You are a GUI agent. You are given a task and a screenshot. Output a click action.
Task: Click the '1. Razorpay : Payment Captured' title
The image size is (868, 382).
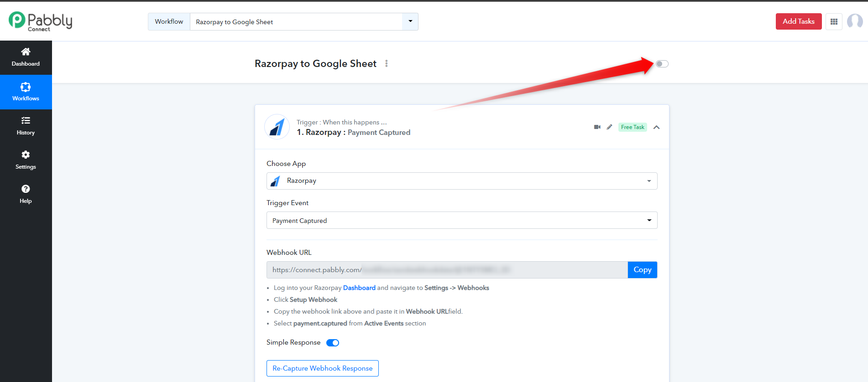pos(353,132)
